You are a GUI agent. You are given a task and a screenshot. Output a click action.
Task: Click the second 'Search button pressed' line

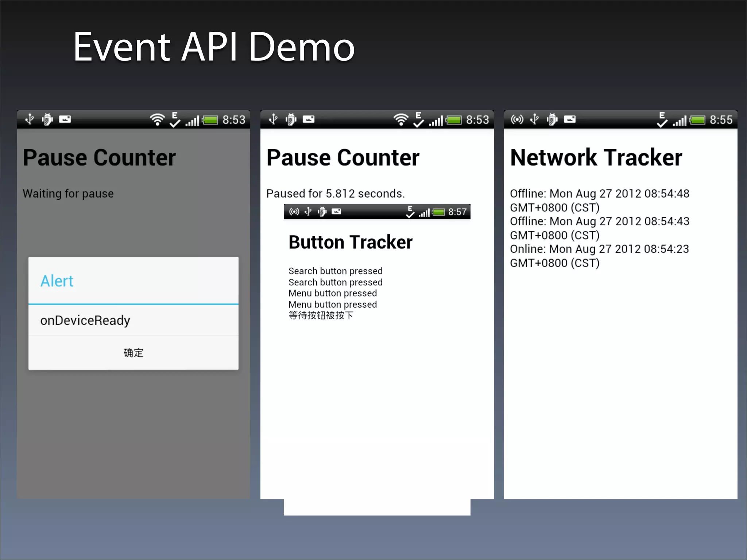tap(336, 283)
